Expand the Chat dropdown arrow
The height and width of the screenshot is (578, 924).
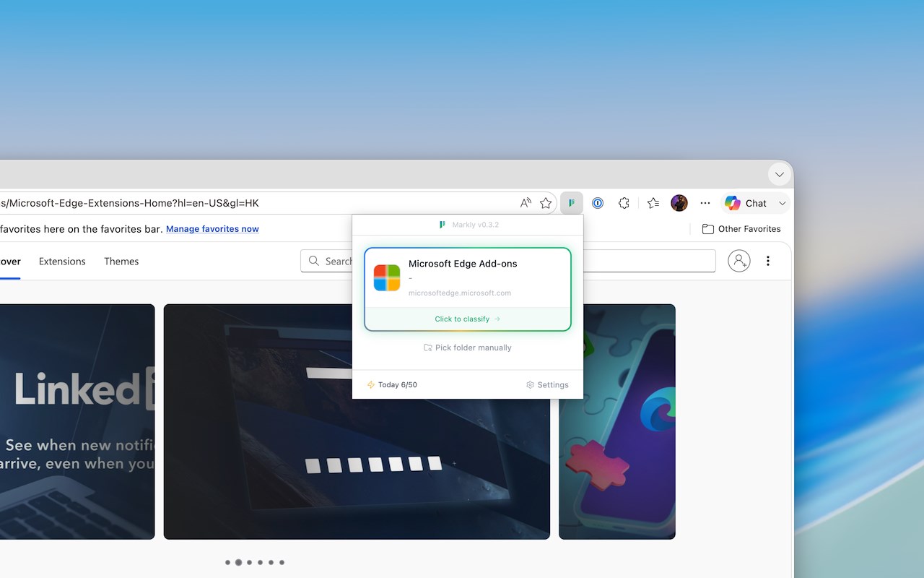click(x=782, y=203)
